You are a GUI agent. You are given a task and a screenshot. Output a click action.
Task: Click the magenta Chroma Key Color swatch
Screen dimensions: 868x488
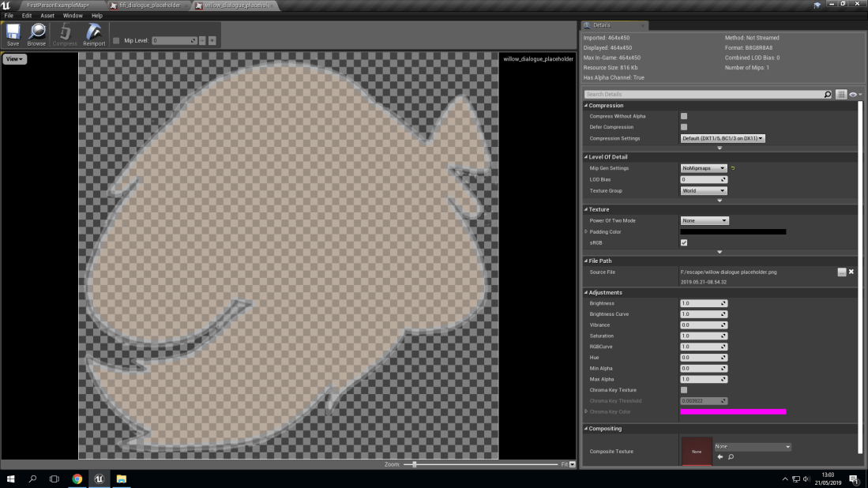click(733, 411)
